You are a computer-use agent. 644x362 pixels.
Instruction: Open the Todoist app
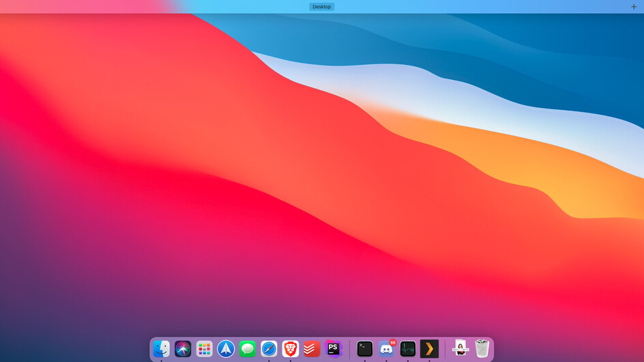[x=312, y=349]
